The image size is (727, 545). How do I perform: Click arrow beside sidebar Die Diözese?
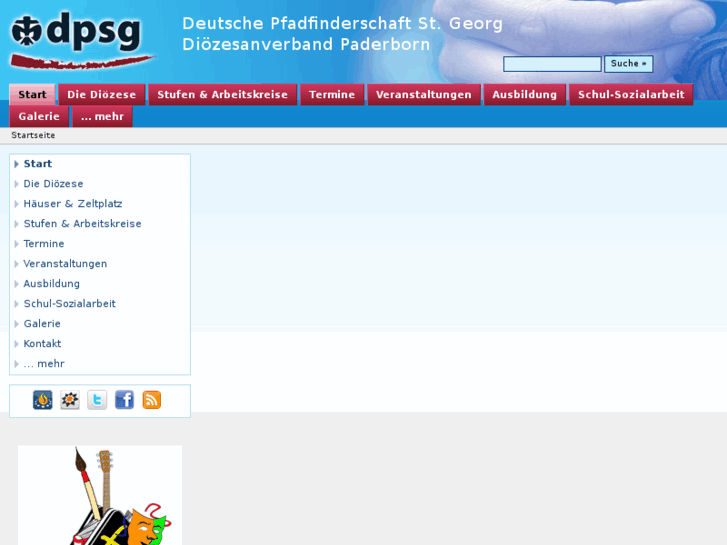(16, 184)
